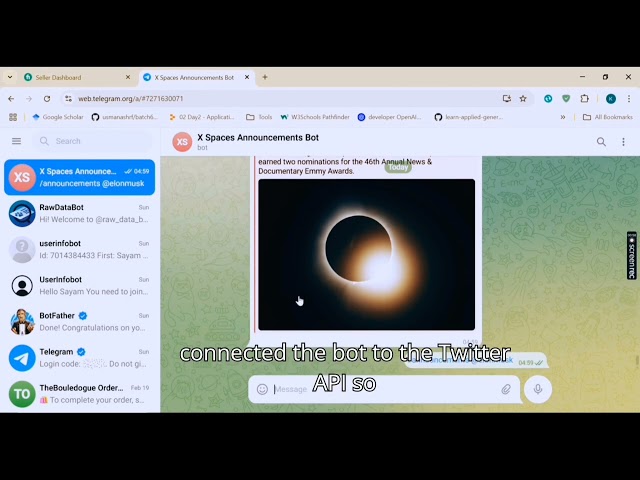Open the developer OpenAI bookmark

tap(389, 117)
